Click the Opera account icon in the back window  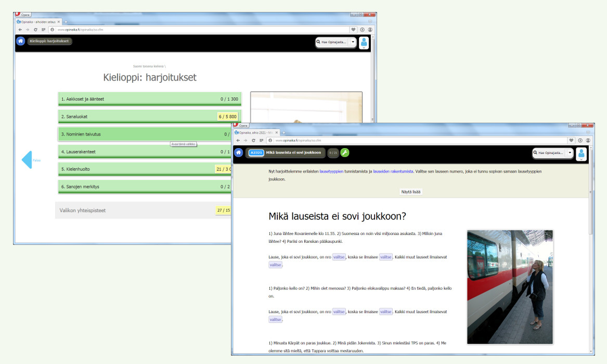370,30
